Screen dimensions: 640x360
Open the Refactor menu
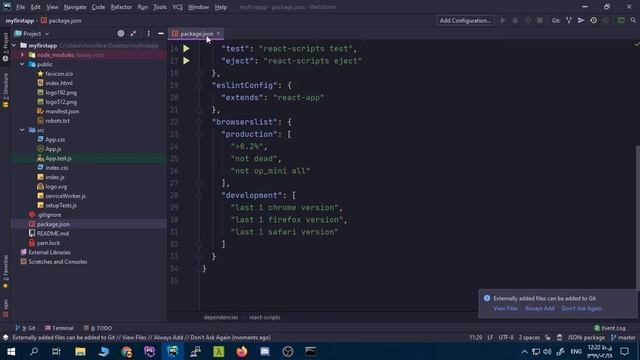pos(121,7)
